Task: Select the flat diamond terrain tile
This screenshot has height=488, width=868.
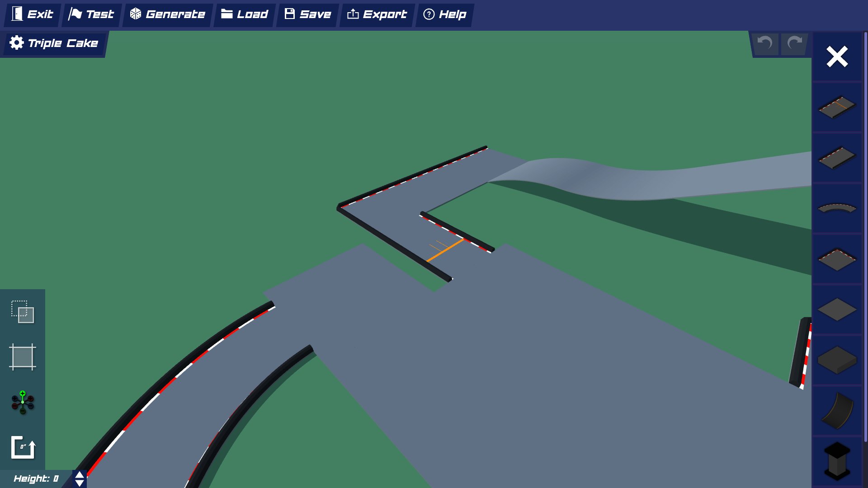Action: point(837,310)
